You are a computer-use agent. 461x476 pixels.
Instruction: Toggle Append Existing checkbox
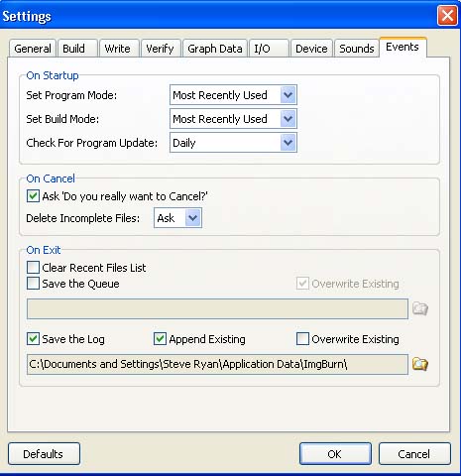160,339
